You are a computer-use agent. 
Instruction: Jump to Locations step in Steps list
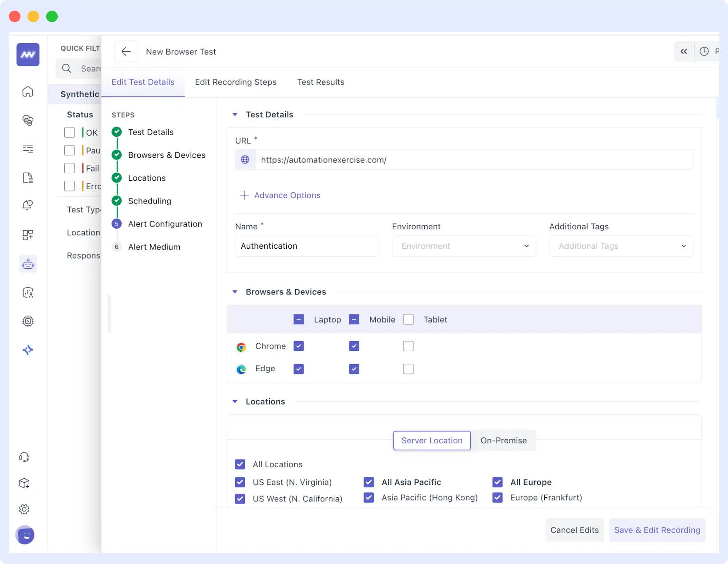tap(147, 178)
